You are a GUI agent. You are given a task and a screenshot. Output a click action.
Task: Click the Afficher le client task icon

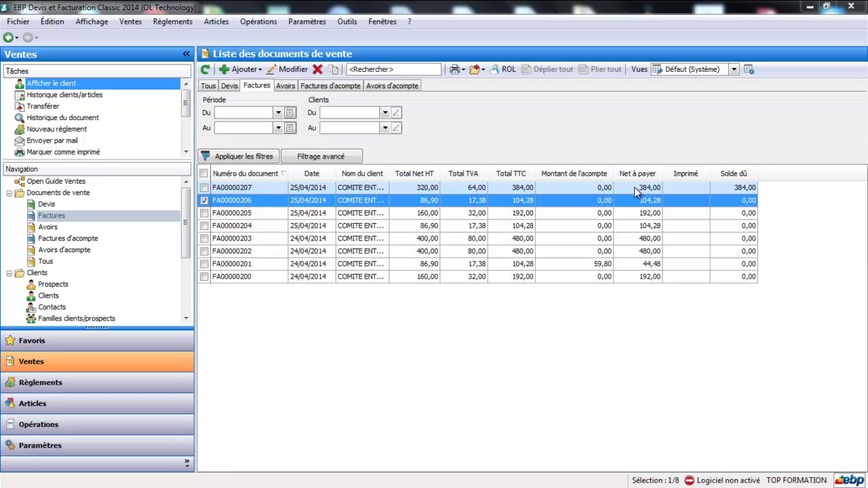point(20,83)
